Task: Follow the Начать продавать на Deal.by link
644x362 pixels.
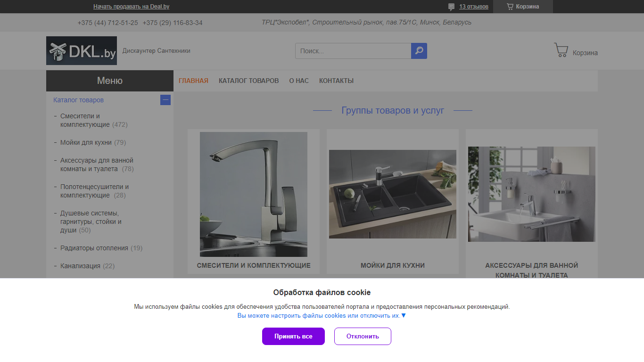Action: pyautogui.click(x=132, y=7)
